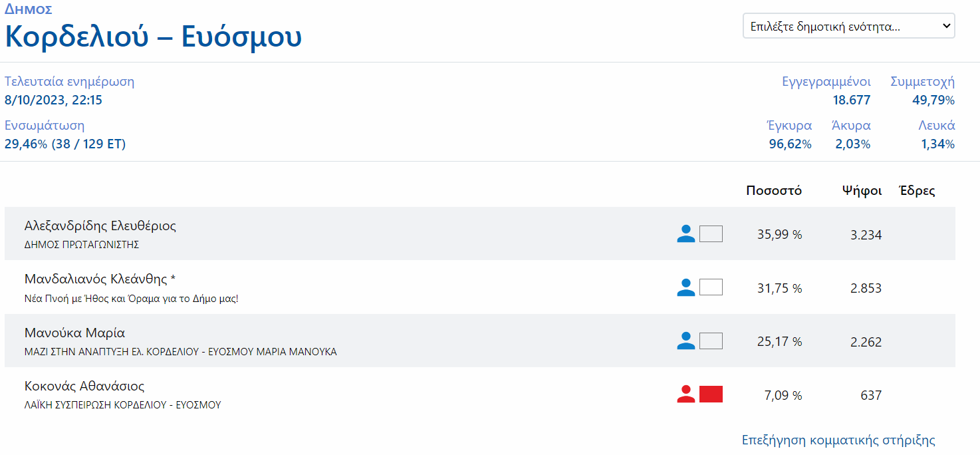Open the Επιλέξτε δημοτική ενότητα dropdown
980x455 pixels.
(849, 27)
